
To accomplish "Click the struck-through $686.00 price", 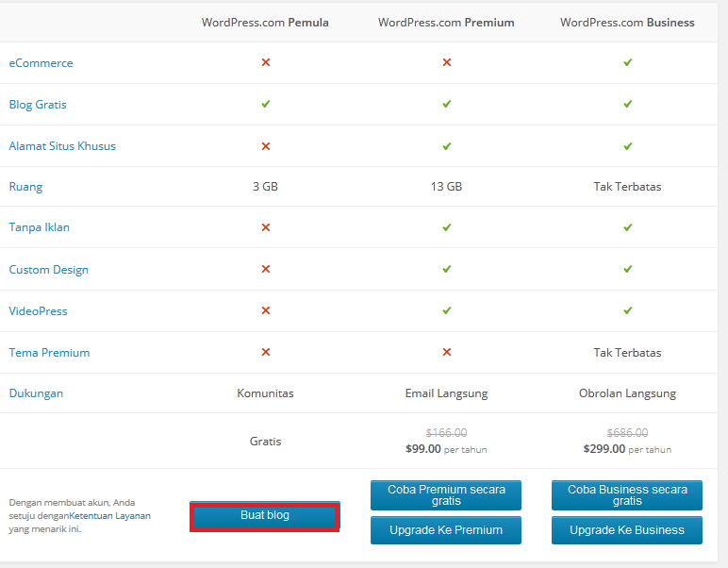I will pos(627,433).
